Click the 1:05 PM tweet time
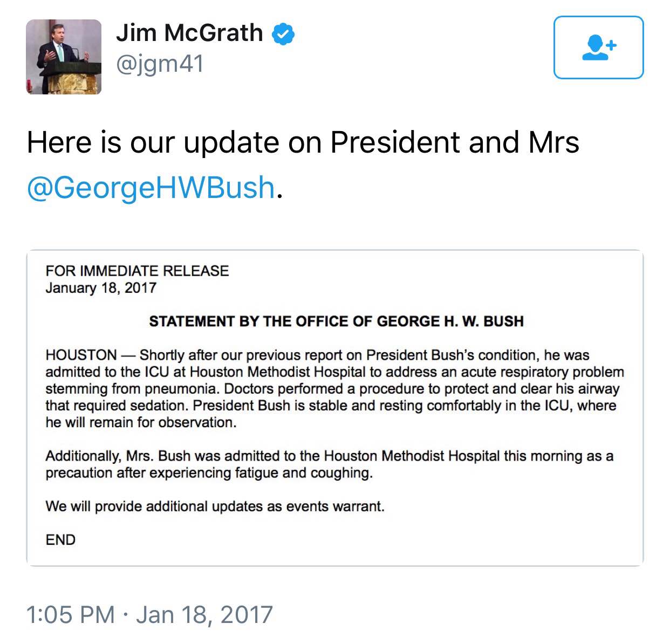Image resolution: width=670 pixels, height=644 pixels. coord(70,615)
